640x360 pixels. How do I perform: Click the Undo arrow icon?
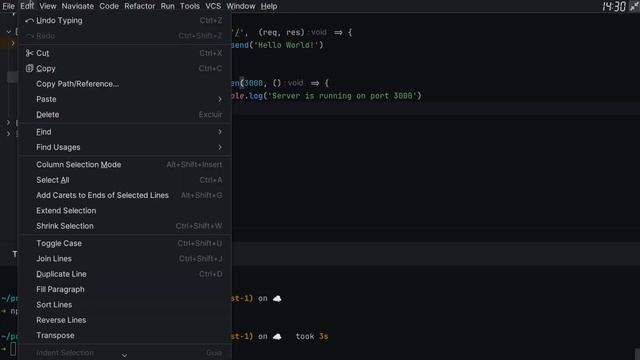[x=29, y=20]
